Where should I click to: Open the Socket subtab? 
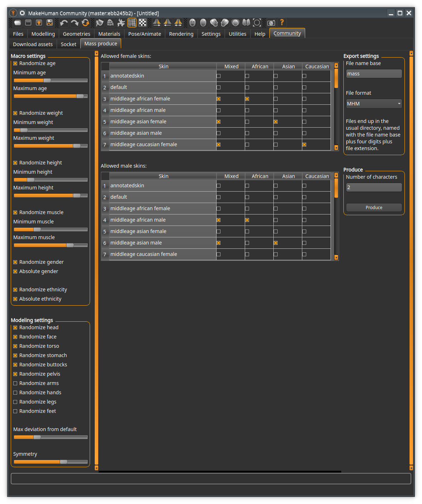(x=69, y=44)
